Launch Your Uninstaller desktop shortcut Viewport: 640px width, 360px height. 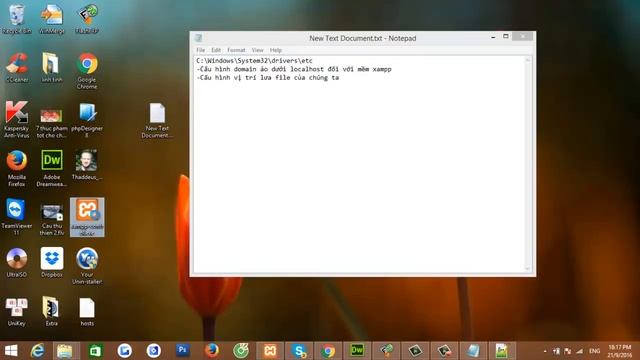(87, 266)
